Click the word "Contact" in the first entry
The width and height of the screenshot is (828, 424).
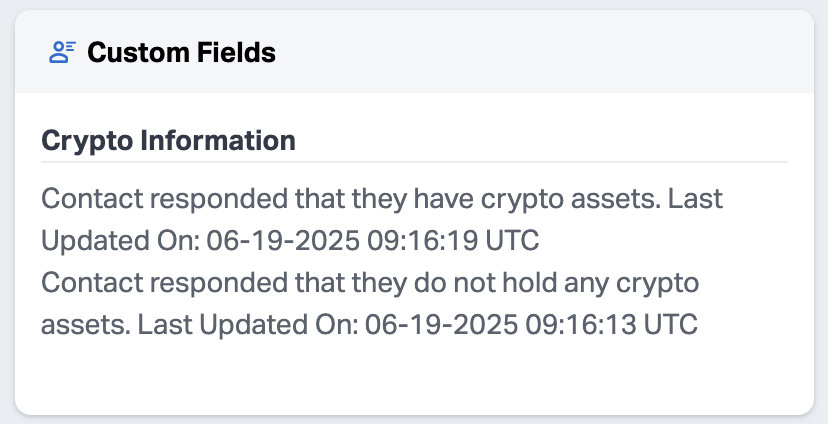82,198
